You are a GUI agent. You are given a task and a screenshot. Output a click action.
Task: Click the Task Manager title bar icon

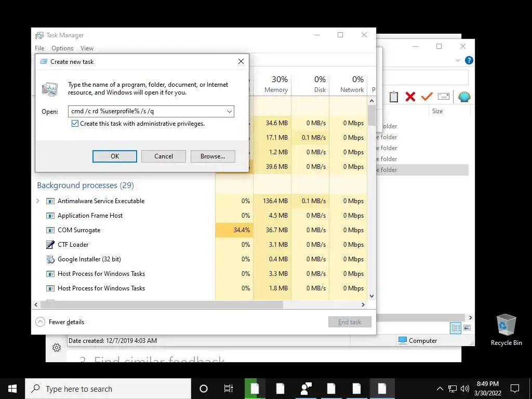[x=39, y=35]
